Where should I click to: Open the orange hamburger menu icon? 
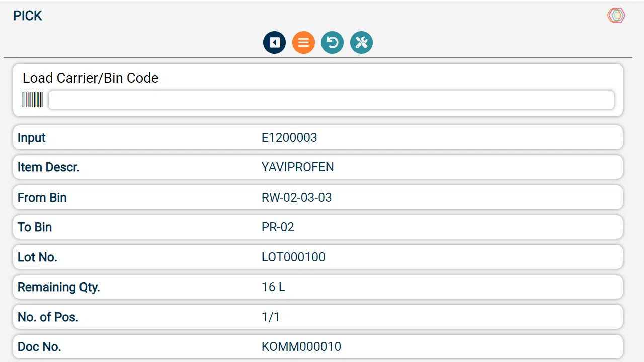(x=303, y=43)
